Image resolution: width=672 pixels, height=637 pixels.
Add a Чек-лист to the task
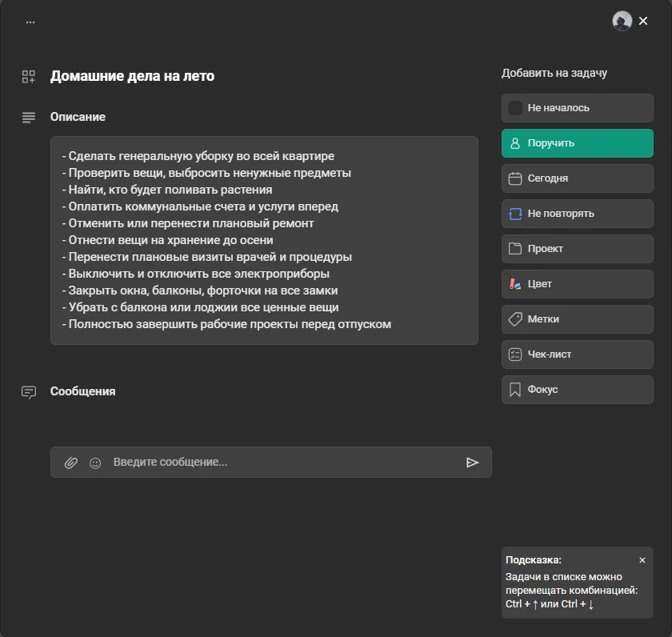(x=577, y=355)
